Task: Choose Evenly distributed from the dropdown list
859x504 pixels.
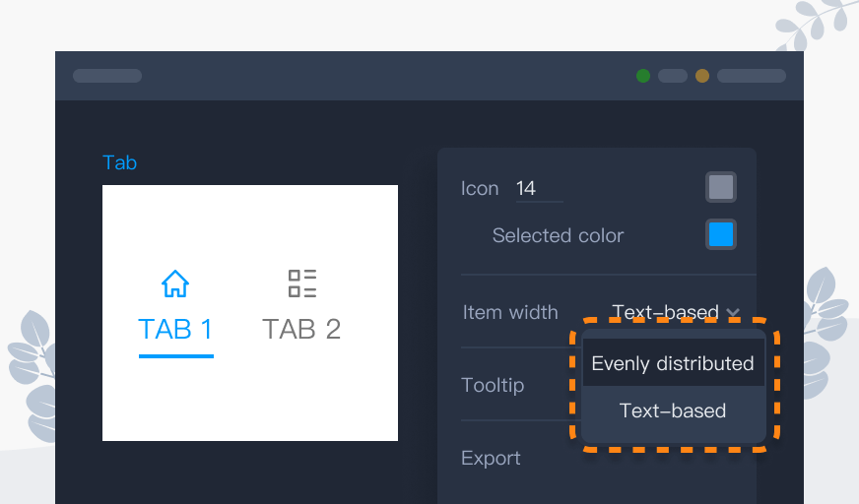Action: click(x=673, y=363)
